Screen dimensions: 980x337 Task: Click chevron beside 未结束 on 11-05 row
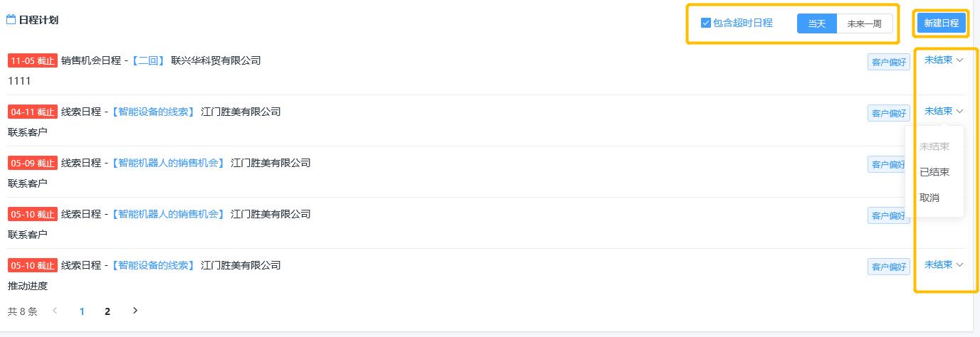tap(960, 60)
